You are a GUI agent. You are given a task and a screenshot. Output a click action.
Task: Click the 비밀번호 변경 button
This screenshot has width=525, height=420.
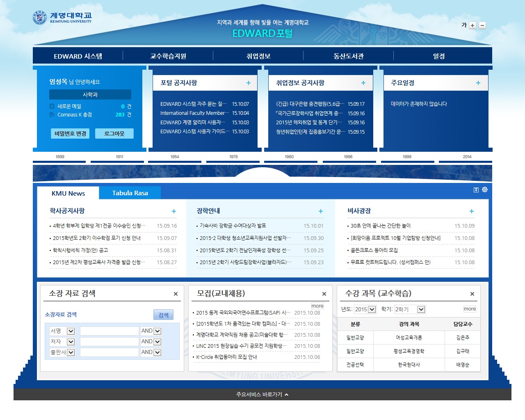pos(70,133)
